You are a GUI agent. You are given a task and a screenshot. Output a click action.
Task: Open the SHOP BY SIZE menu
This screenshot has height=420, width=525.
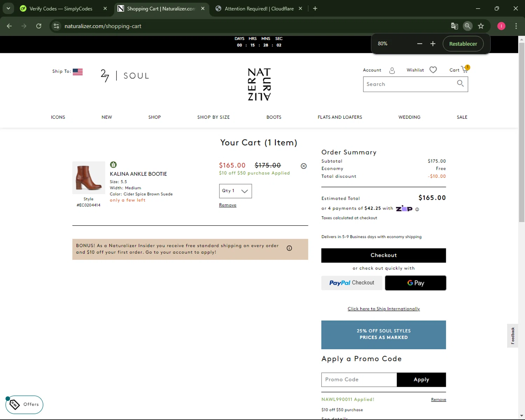point(213,117)
